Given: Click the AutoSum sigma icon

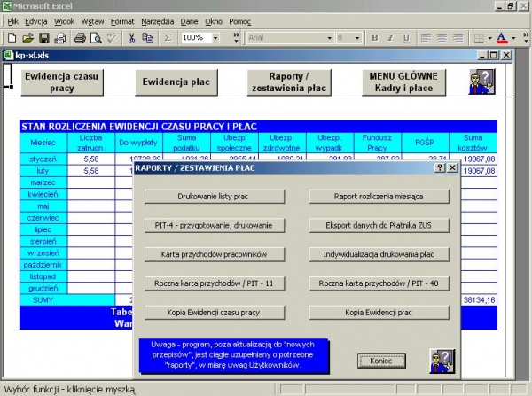Looking at the screenshot, I should tap(168, 38).
